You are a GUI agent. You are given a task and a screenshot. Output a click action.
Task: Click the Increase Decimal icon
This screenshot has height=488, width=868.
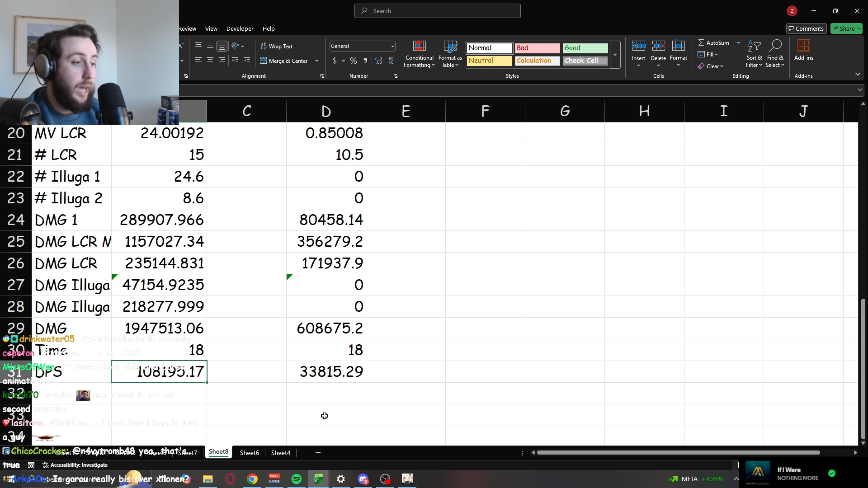tap(378, 61)
